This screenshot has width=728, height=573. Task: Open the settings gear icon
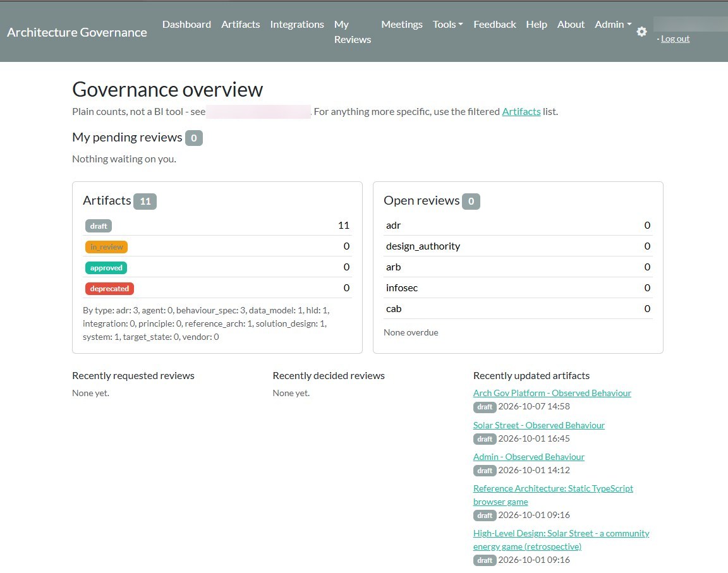coord(641,32)
